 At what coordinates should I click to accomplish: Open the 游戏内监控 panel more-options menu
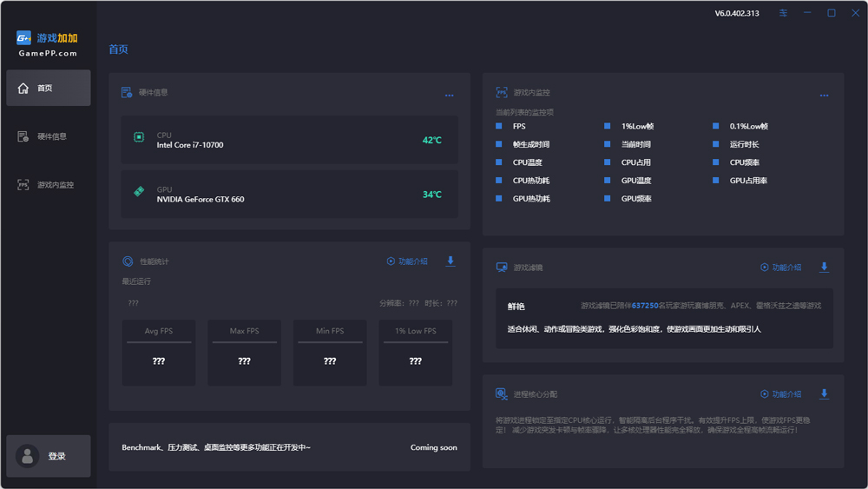(824, 96)
